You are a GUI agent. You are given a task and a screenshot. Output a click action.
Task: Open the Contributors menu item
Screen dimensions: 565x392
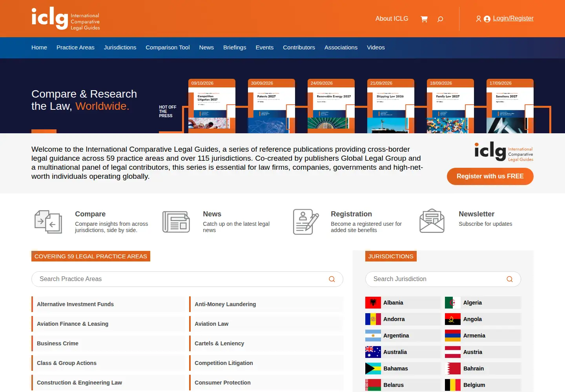coord(299,47)
